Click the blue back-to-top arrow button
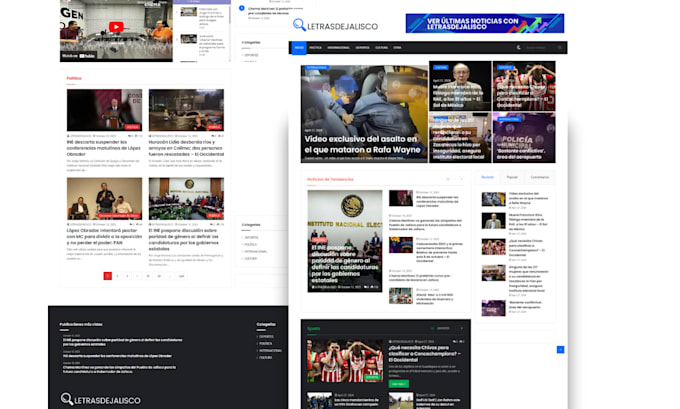Viewport: 680px width, 409px height. (x=560, y=350)
